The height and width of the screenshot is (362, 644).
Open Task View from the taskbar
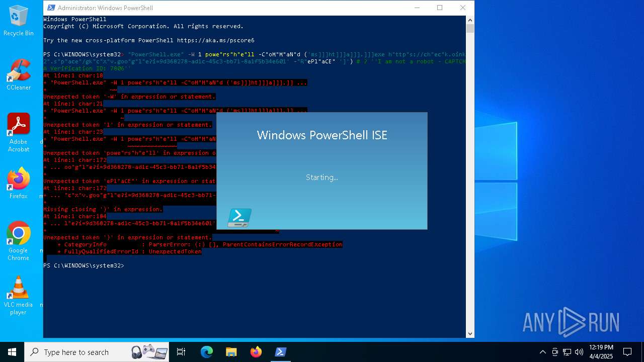[181, 352]
